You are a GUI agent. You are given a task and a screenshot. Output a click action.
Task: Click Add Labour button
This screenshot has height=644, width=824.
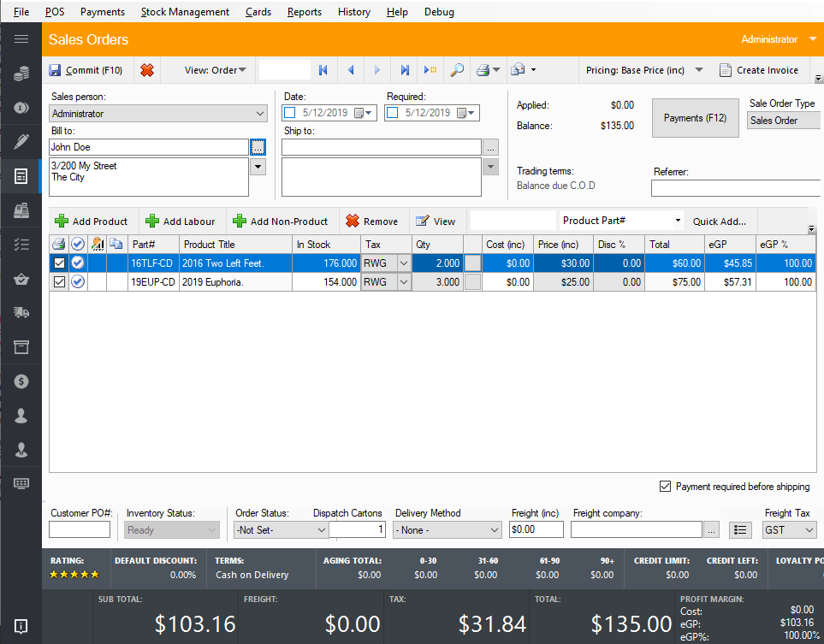[181, 222]
